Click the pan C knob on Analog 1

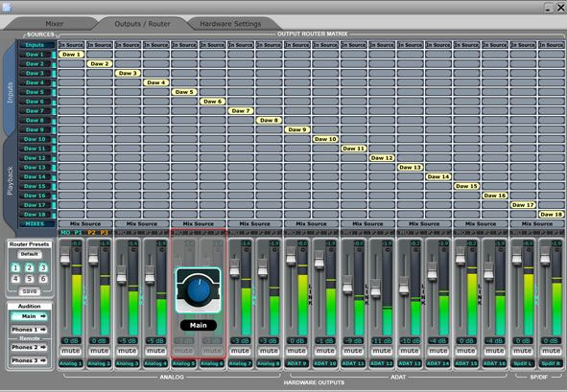(x=77, y=249)
